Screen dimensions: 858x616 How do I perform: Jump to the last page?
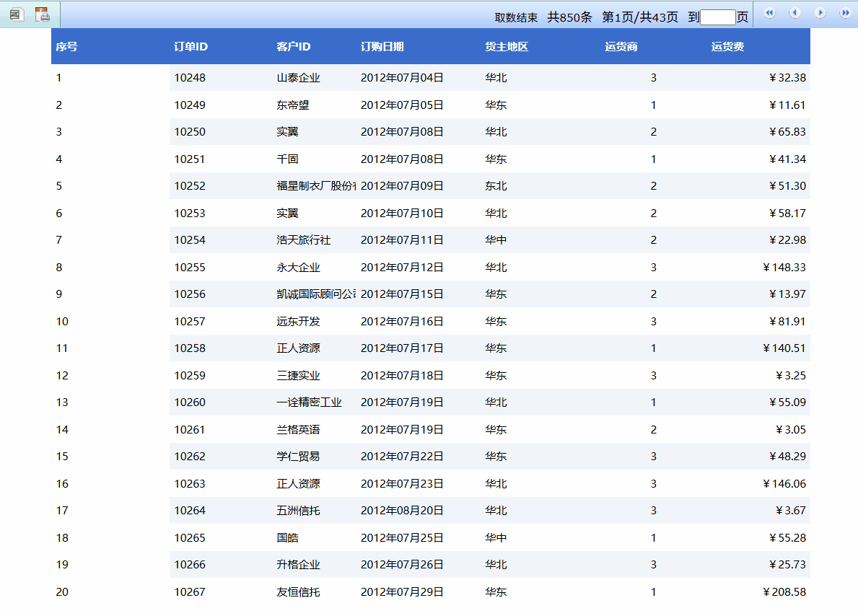pyautogui.click(x=845, y=13)
